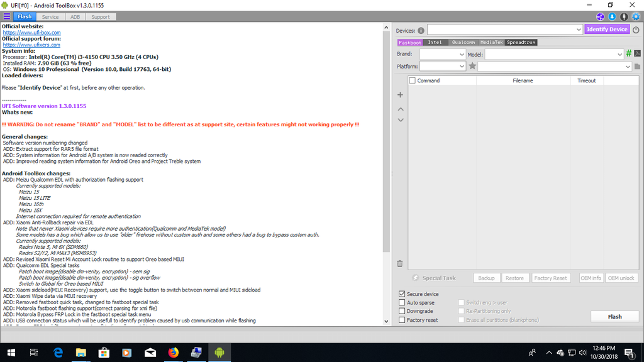
Task: Enable the Auto sparse checkbox
Action: [x=402, y=302]
